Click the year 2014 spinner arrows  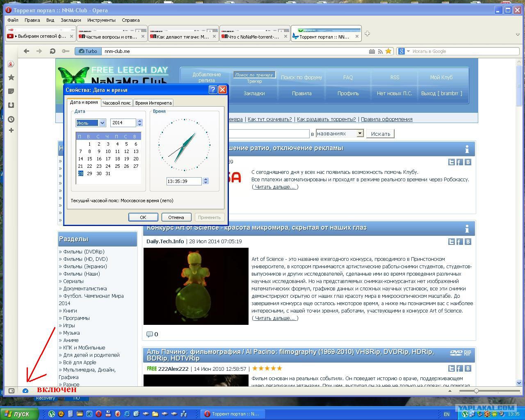click(x=139, y=123)
